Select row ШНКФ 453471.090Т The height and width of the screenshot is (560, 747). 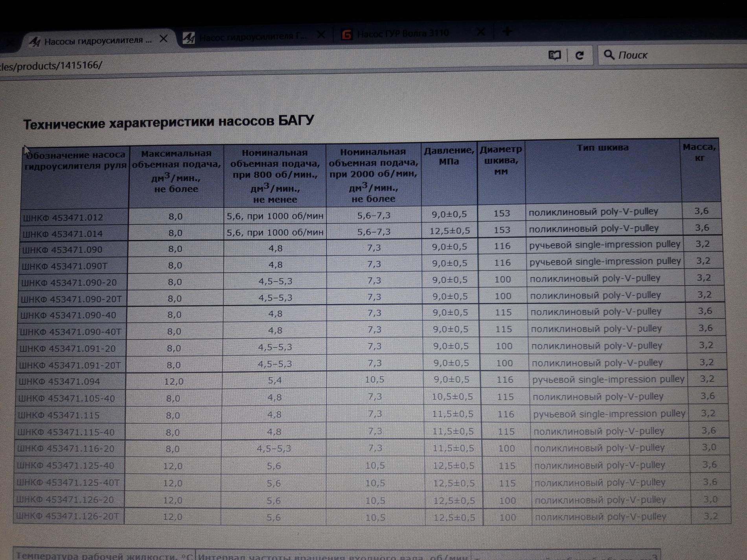[x=371, y=264]
